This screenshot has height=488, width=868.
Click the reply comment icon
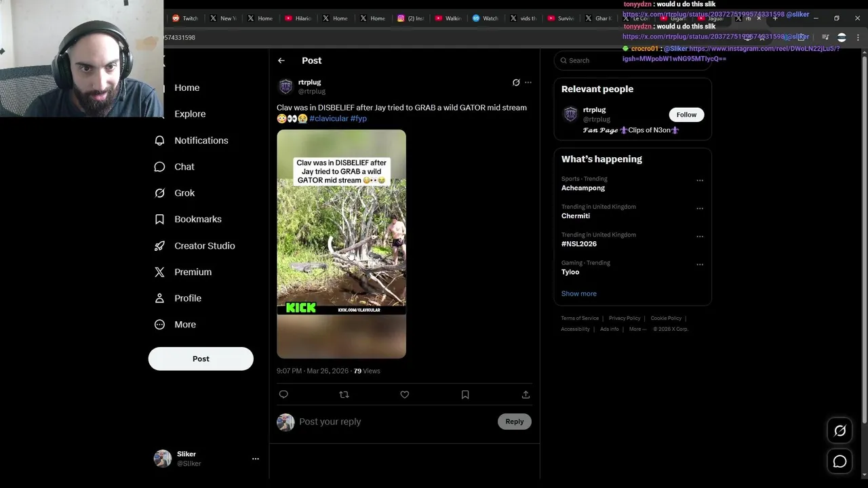coord(283,394)
